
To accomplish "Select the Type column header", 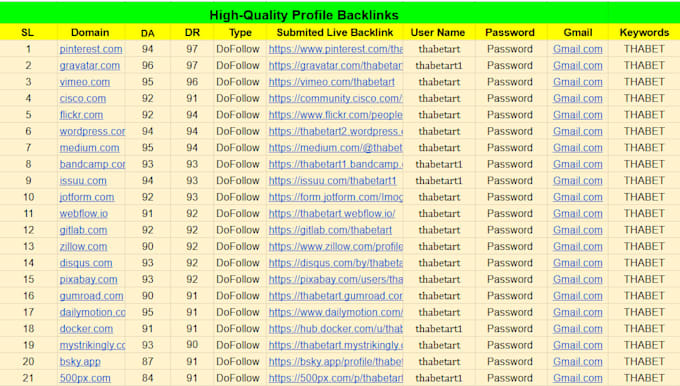I will (240, 33).
